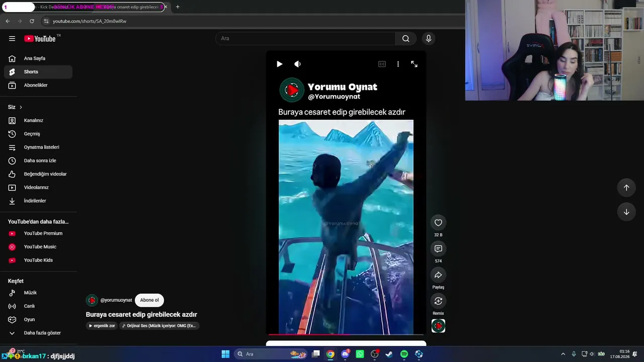Open Videolarınız in the sidebar
This screenshot has height=362, width=644.
pos(38,188)
